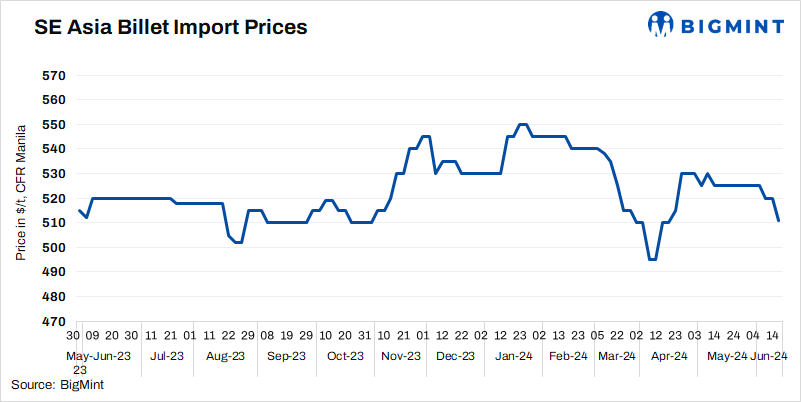Click the 500 y-axis tick label
This screenshot has width=801, height=402.
[53, 248]
